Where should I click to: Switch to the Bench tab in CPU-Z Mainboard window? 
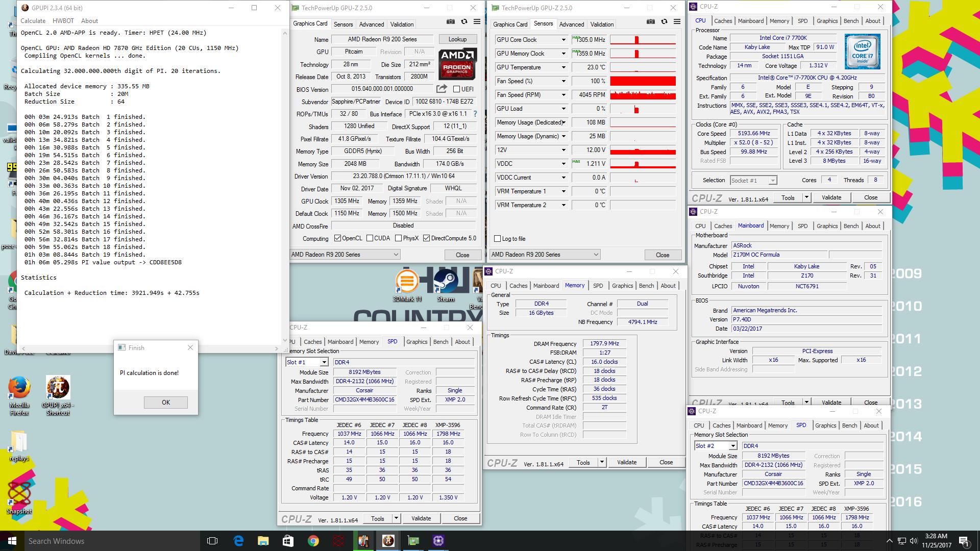point(851,226)
